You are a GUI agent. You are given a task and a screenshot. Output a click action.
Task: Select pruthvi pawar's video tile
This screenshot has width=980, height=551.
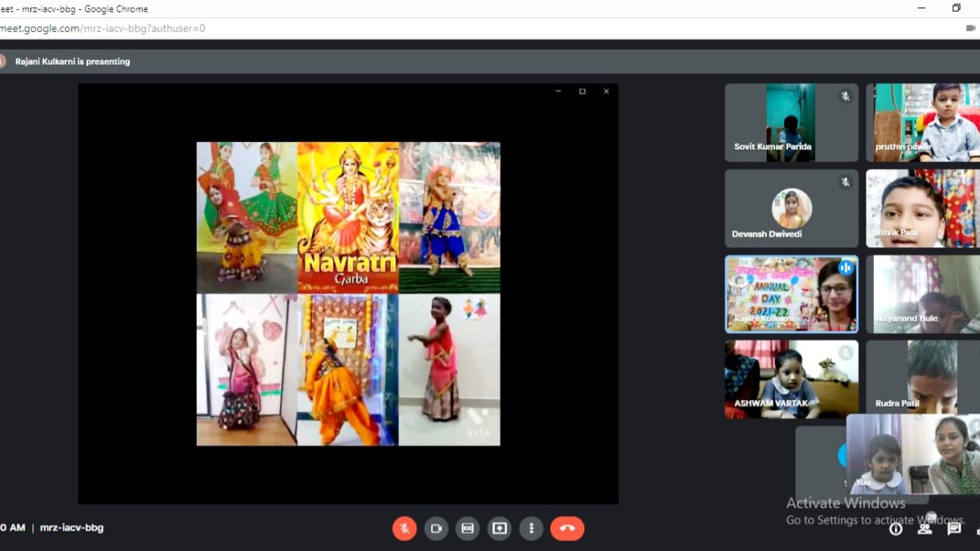click(x=923, y=122)
